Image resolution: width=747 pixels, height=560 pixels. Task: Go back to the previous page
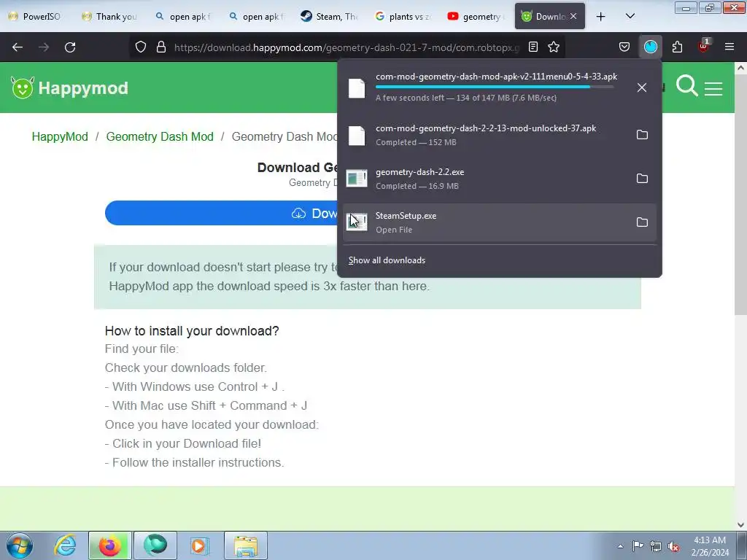click(18, 47)
